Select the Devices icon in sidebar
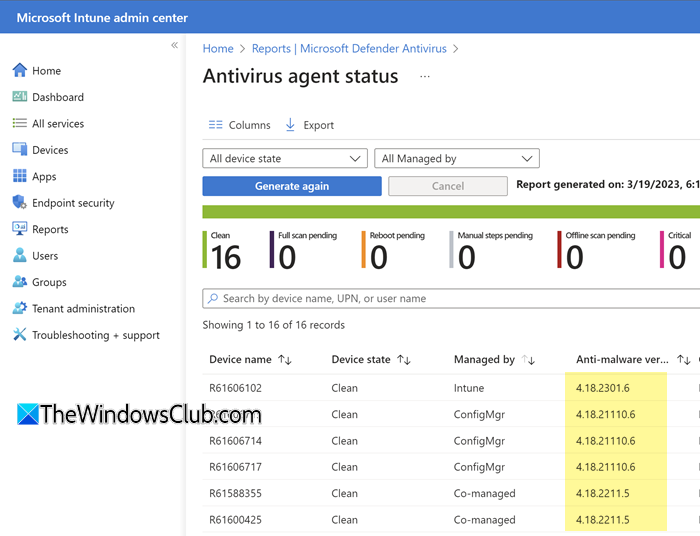700x536 pixels. click(x=19, y=150)
